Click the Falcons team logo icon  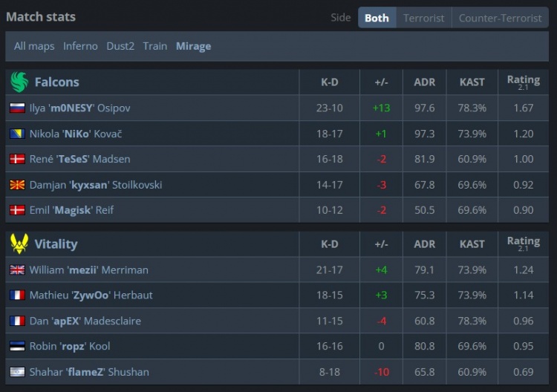coord(19,82)
